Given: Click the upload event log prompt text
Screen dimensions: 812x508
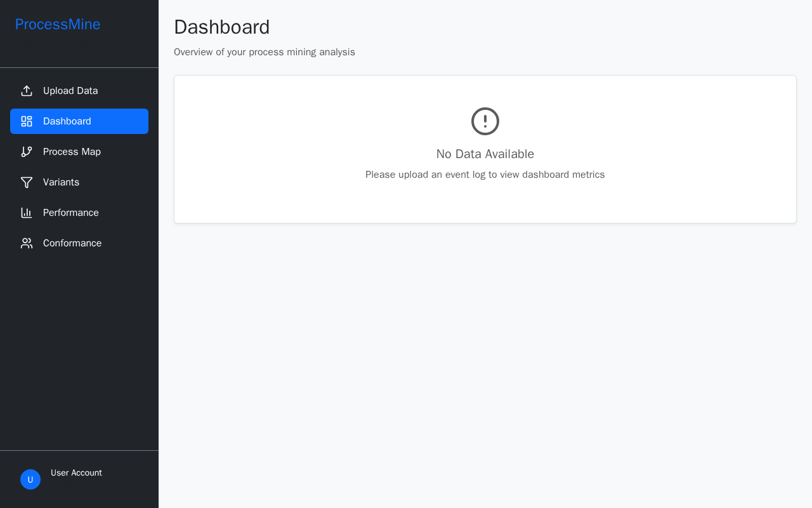Looking at the screenshot, I should 485,175.
